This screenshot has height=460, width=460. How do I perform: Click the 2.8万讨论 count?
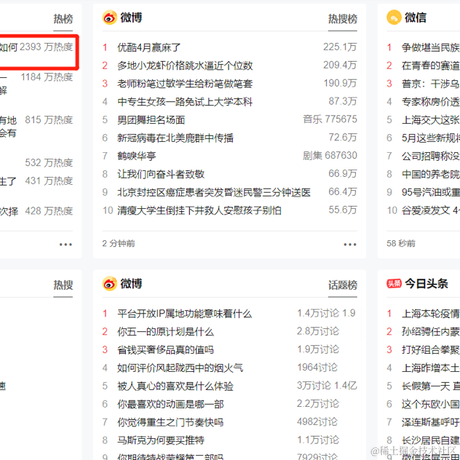(318, 331)
